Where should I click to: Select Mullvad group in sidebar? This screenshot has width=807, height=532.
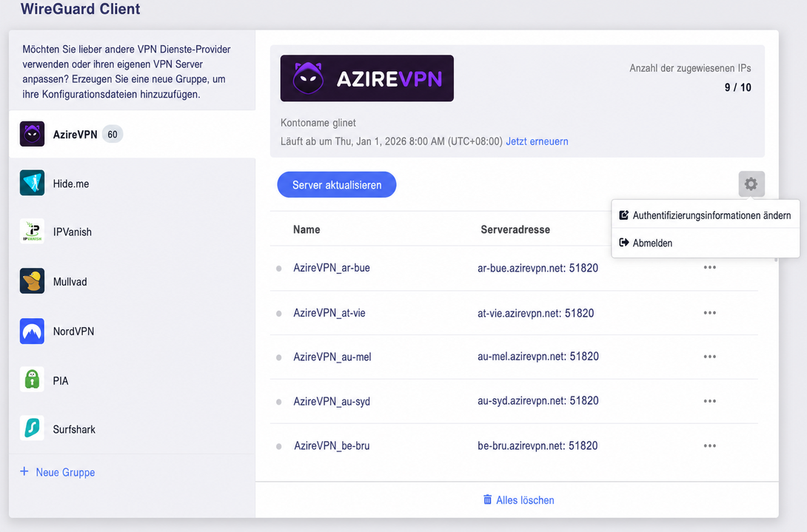(x=133, y=281)
